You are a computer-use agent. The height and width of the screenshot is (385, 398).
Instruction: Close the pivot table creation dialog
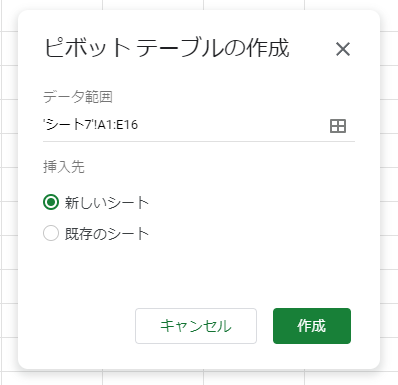pyautogui.click(x=343, y=49)
